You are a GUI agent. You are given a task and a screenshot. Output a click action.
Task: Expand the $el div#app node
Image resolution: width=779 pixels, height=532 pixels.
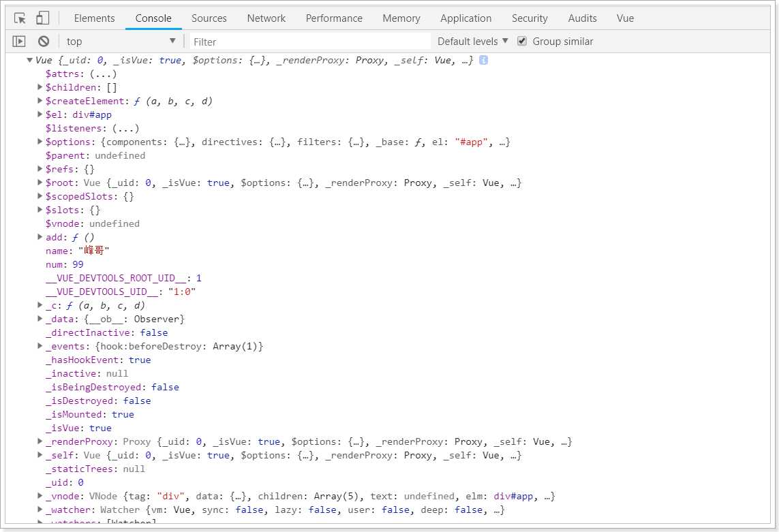pos(40,114)
